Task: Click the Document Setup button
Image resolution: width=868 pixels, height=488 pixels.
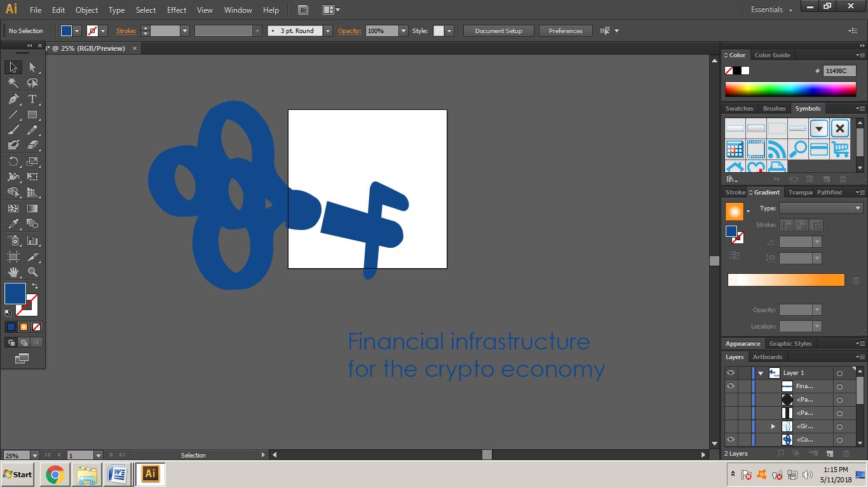Action: (x=498, y=30)
